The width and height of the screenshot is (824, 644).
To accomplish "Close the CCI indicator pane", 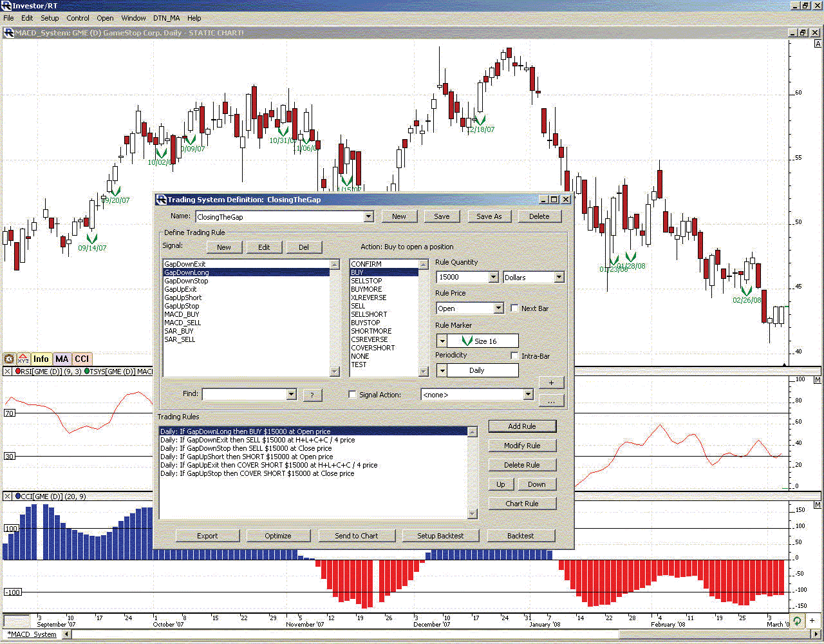I will tap(7, 497).
